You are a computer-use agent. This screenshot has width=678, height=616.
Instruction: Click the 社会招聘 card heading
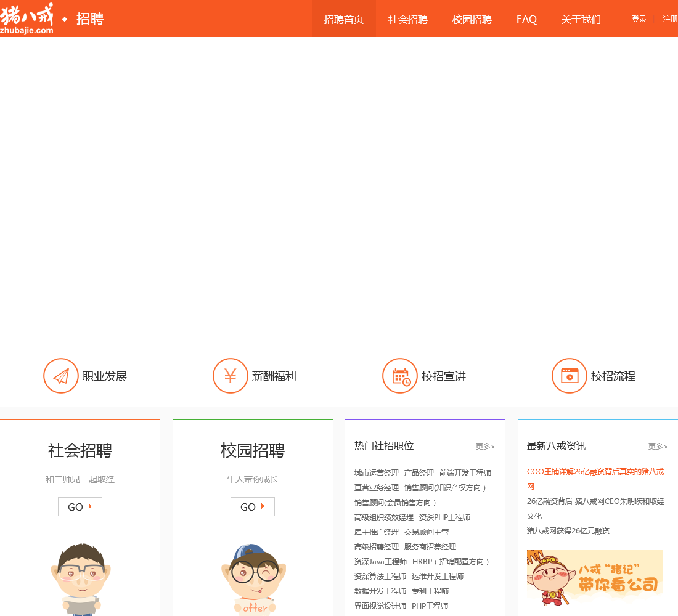pyautogui.click(x=80, y=450)
